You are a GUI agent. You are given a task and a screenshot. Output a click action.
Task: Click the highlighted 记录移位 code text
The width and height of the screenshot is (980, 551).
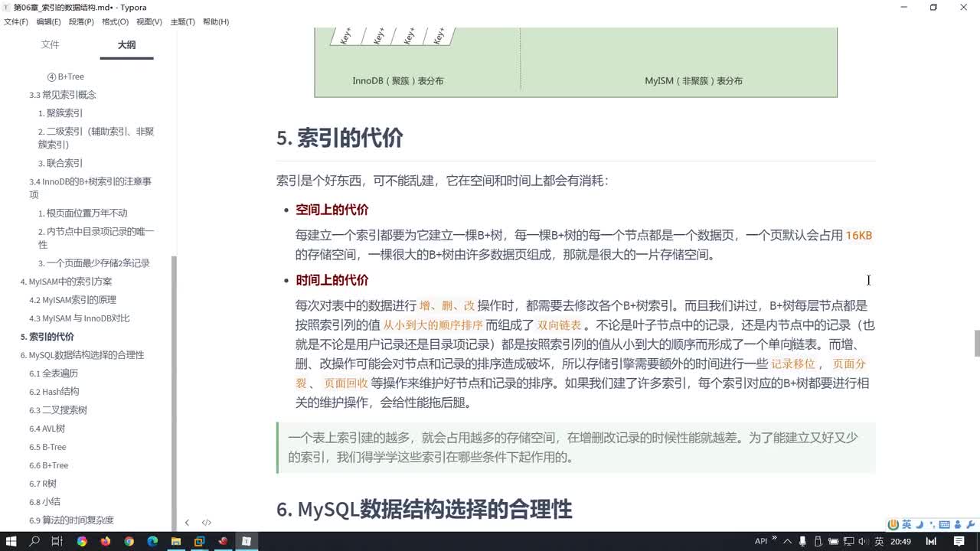793,364
